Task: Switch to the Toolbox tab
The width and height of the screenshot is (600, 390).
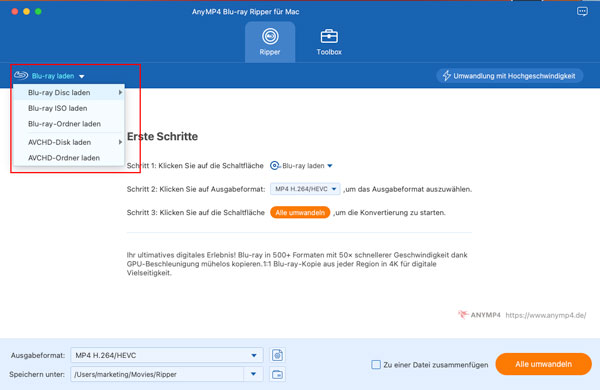Action: coord(329,42)
